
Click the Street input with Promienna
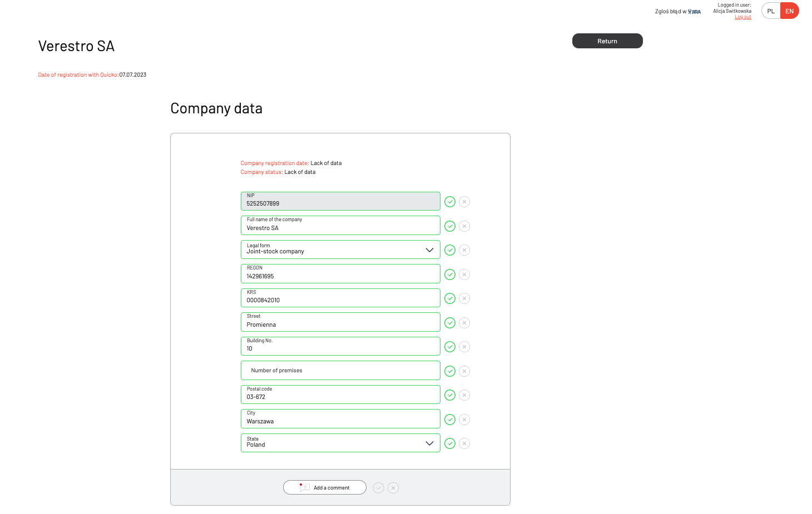tap(340, 322)
